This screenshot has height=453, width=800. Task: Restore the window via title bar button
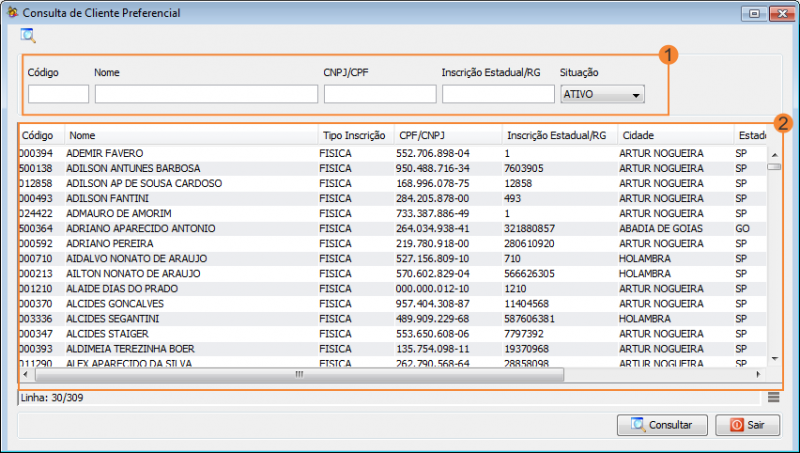pos(754,13)
